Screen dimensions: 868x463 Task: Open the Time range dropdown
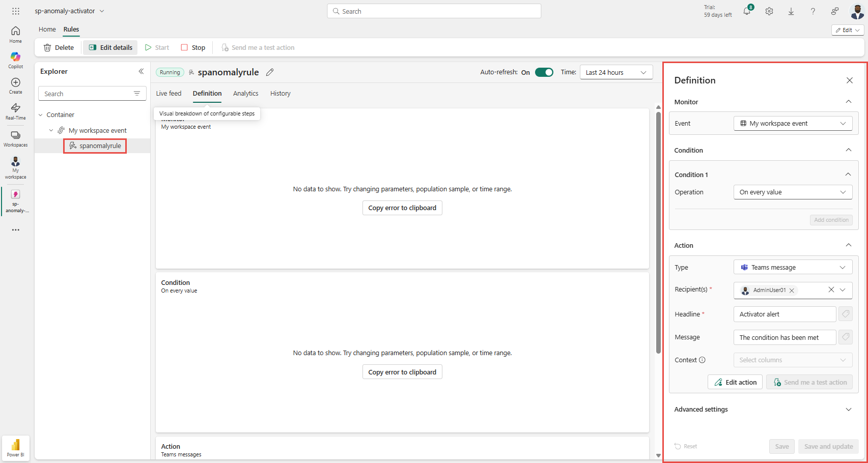tap(616, 72)
